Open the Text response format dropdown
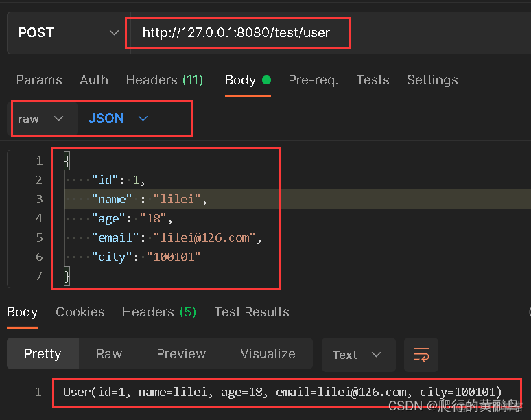The image size is (531, 420). pos(357,355)
